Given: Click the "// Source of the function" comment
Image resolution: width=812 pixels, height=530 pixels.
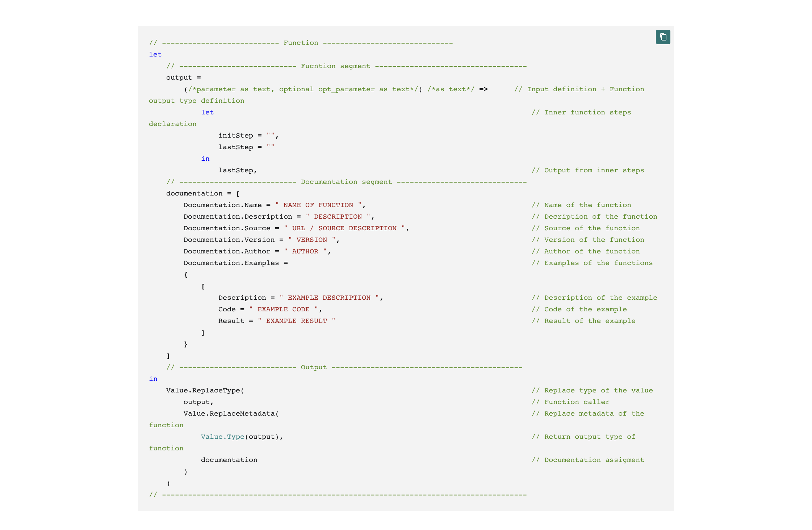Looking at the screenshot, I should (x=586, y=228).
